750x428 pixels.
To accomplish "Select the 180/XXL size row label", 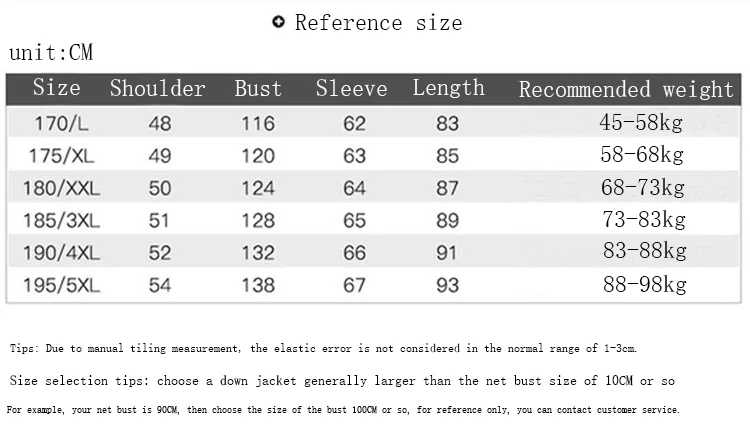I will tap(61, 188).
